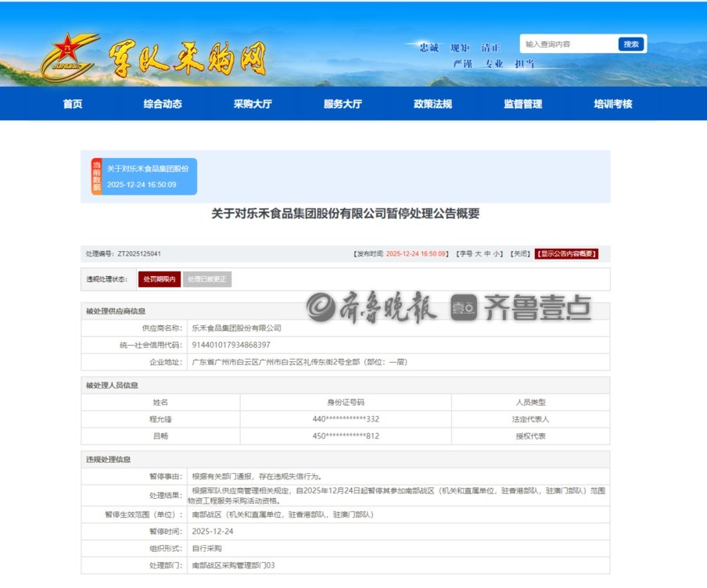This screenshot has height=588, width=707.
Task: Open 培训考核 from the navigation bar
Action: coord(612,104)
